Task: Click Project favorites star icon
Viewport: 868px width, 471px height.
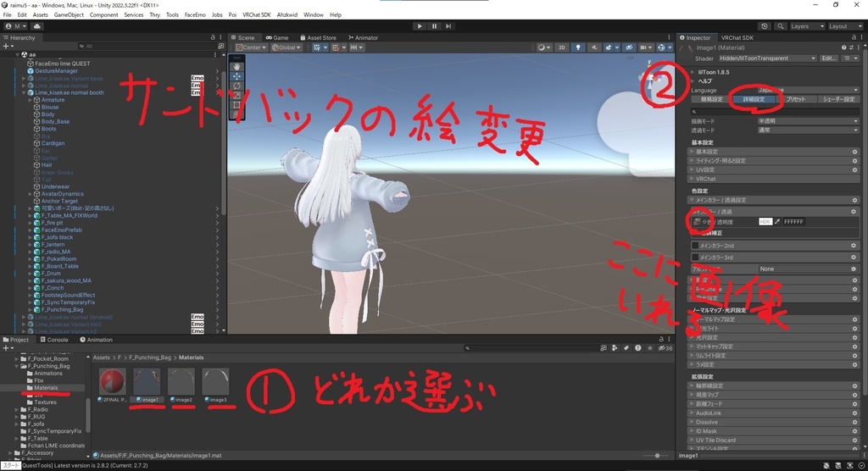Action: pyautogui.click(x=649, y=348)
